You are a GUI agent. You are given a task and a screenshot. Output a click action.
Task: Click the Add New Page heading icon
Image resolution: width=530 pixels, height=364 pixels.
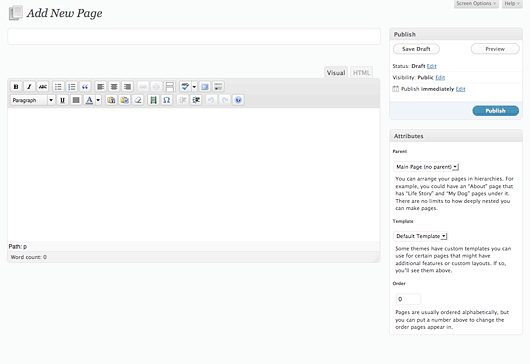click(15, 13)
